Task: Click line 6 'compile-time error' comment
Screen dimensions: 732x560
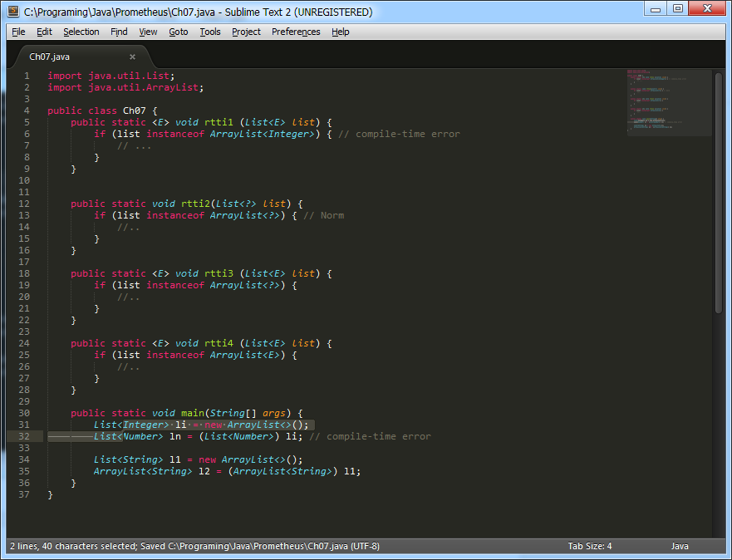Action: (x=399, y=134)
